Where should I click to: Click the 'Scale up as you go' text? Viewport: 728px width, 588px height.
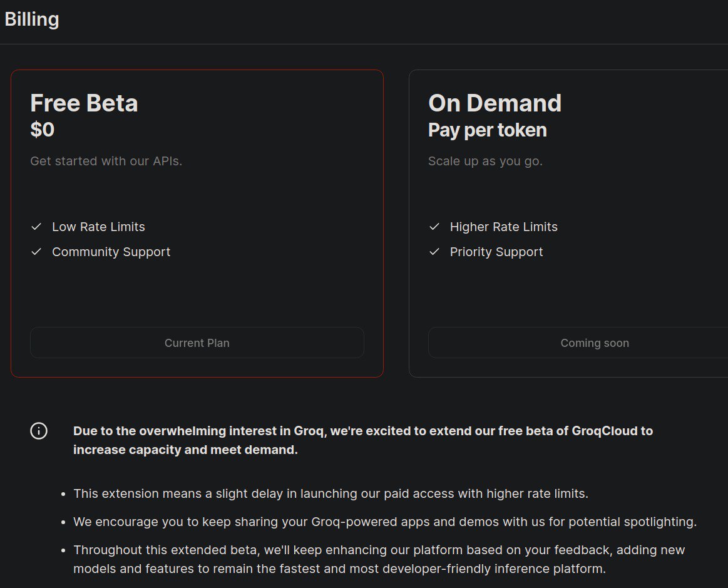(x=485, y=161)
